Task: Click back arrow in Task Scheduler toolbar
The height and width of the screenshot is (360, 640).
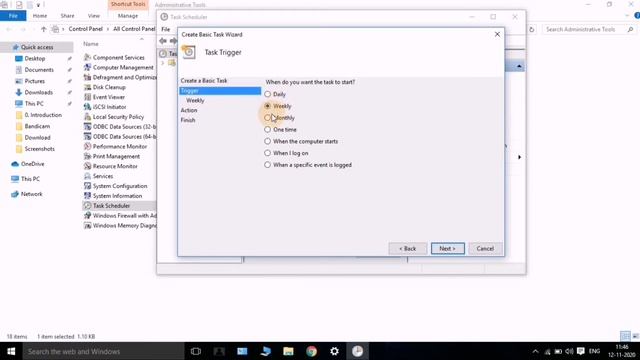Action: coord(163,41)
